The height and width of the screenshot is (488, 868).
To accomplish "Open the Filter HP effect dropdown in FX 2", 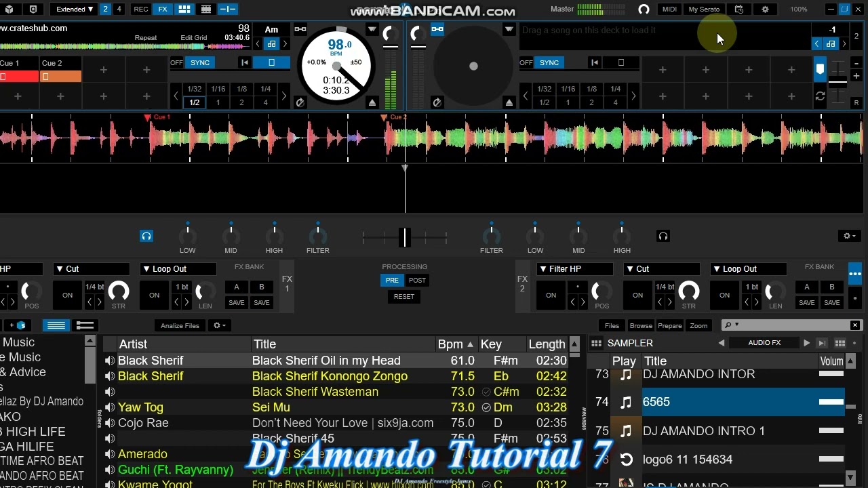I will point(574,269).
